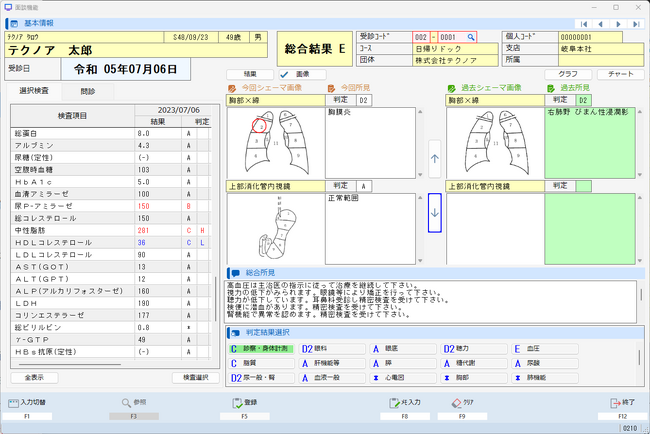Click the 過去所見 green icon
Viewport: 650px width, 435px height.
tap(551, 88)
